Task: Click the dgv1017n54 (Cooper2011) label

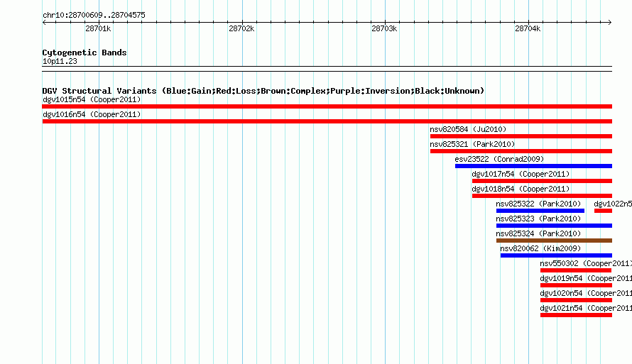Action: [521, 174]
